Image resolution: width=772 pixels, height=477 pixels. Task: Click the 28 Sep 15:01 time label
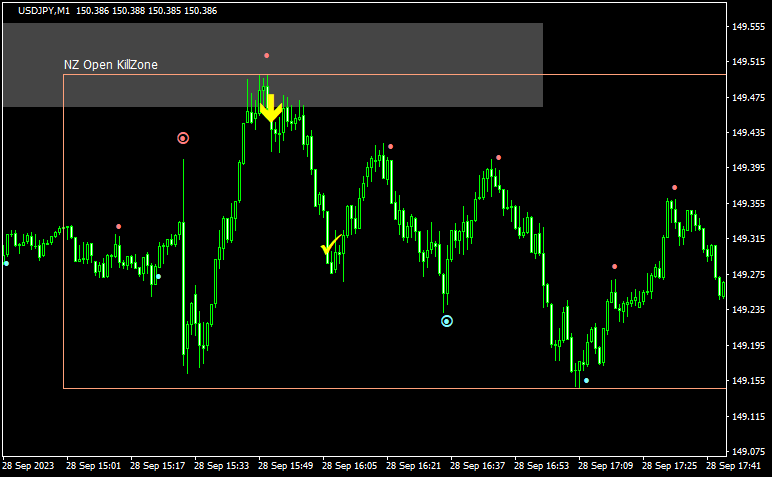(93, 466)
